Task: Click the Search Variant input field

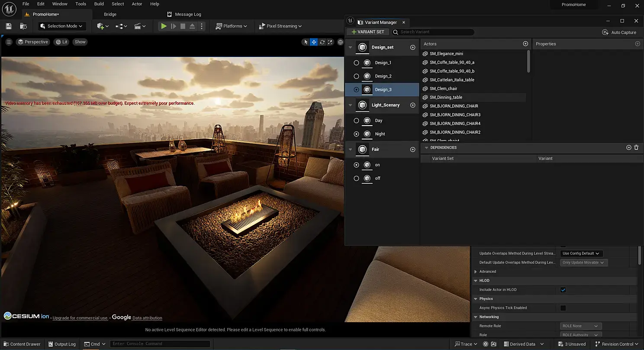Action: pyautogui.click(x=435, y=32)
